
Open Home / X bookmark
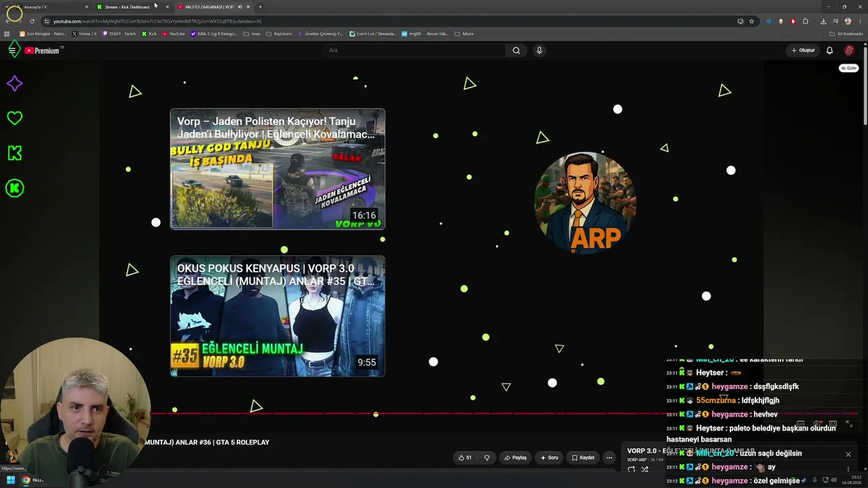coord(85,33)
